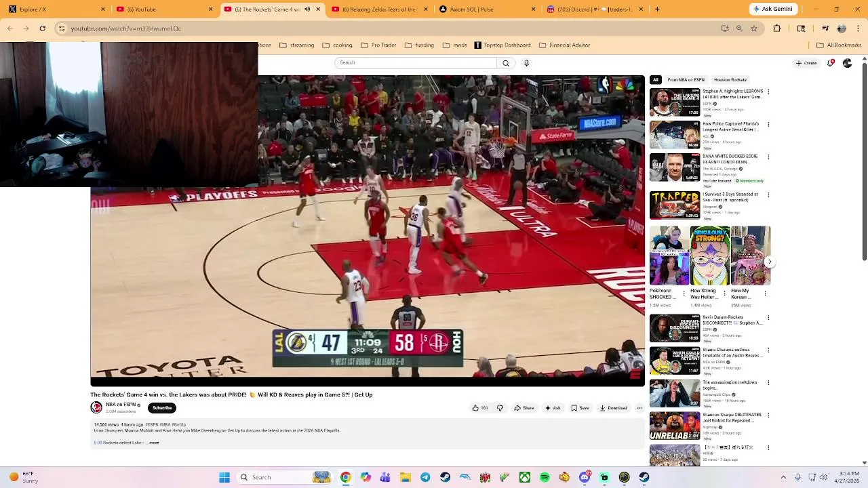Save the video to a playlist
The height and width of the screenshot is (488, 868).
click(x=580, y=408)
